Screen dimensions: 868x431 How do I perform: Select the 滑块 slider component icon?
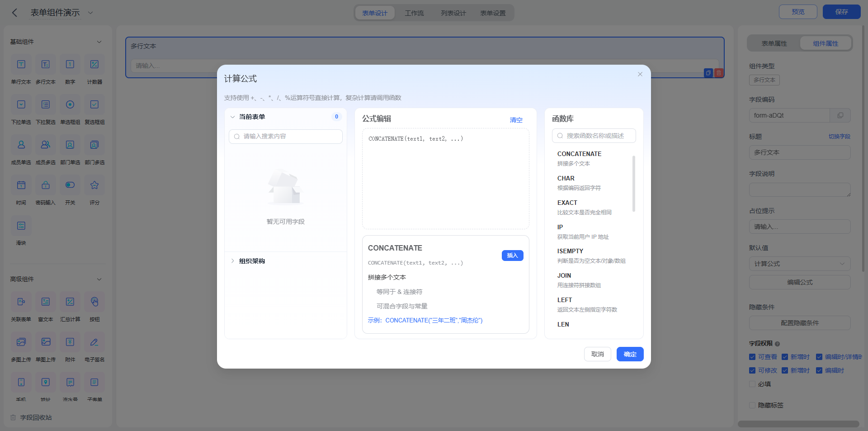tap(21, 225)
